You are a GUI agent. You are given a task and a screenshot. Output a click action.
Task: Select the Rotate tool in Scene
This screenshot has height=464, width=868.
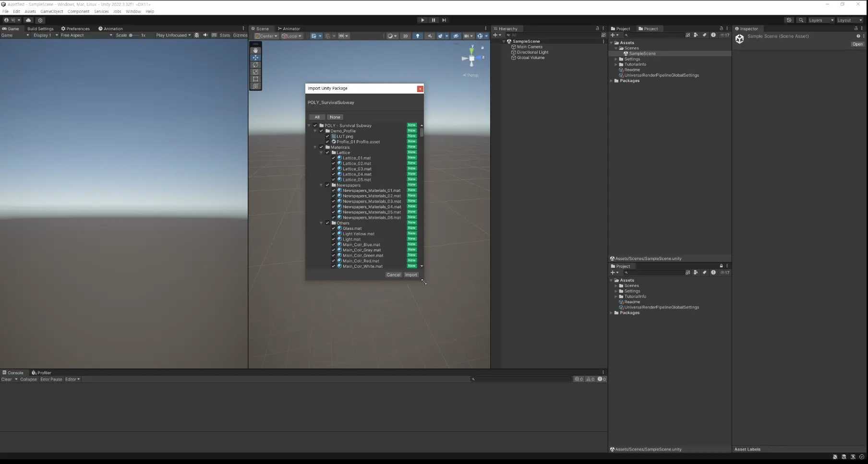tap(255, 65)
